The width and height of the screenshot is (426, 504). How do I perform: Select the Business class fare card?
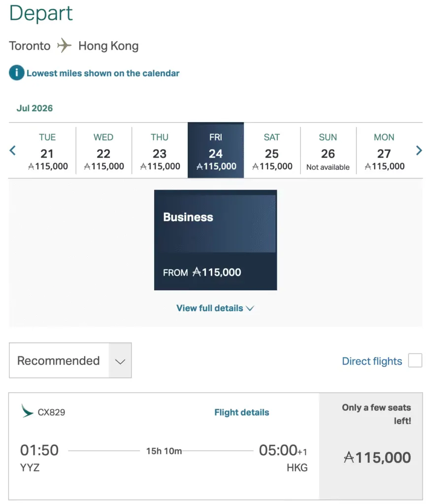215,240
